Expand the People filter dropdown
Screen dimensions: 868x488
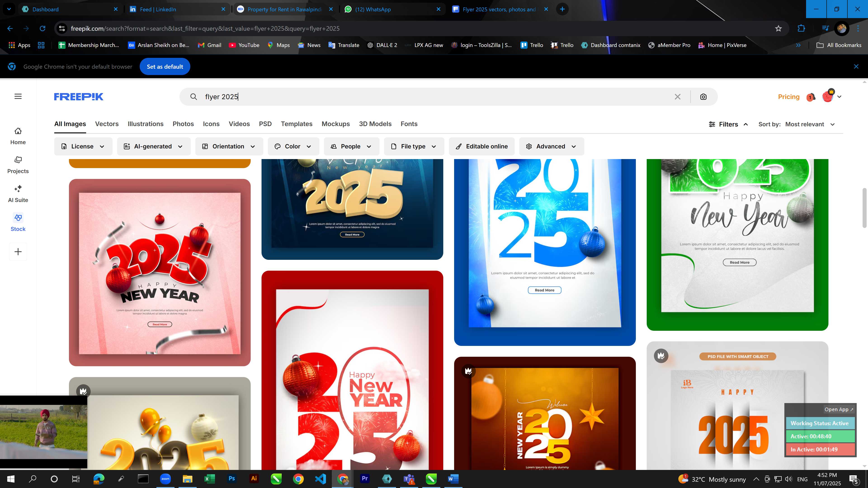pos(351,146)
